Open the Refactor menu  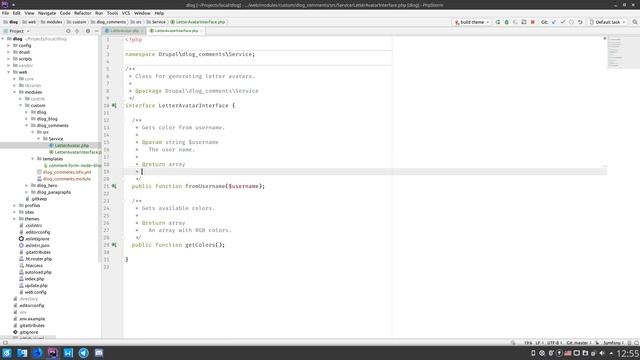coord(82,13)
